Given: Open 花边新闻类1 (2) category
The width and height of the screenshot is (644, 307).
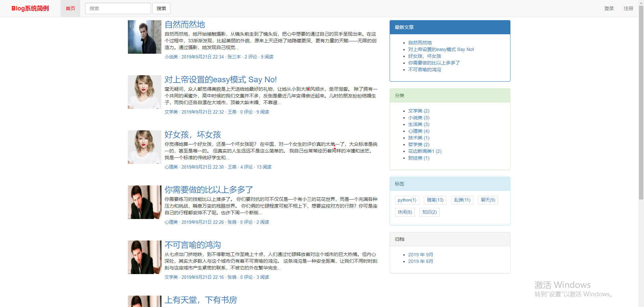Looking at the screenshot, I should (425, 151).
